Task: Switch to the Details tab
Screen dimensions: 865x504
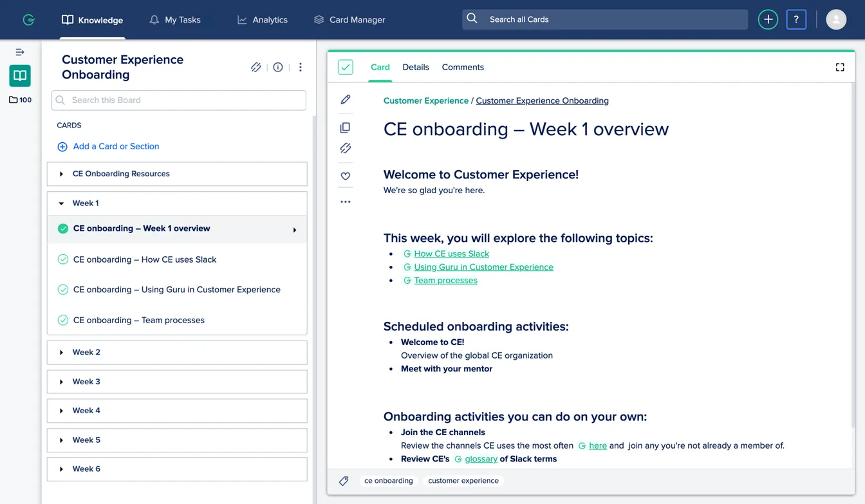Action: click(x=416, y=67)
